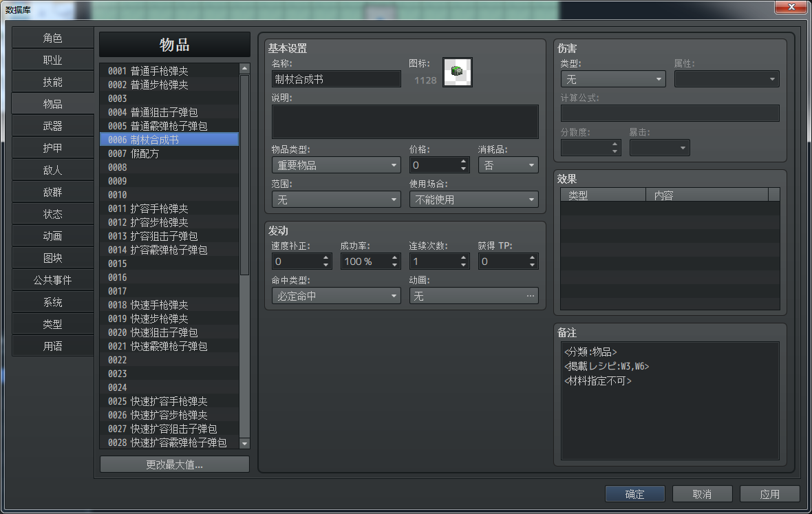Switch to the 技能 tab
The width and height of the screenshot is (812, 514).
tap(53, 82)
